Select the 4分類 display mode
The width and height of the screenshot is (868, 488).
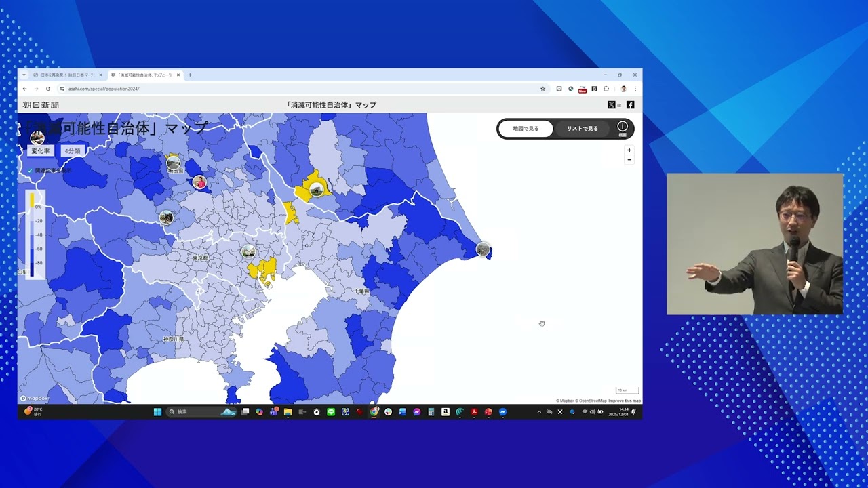[x=73, y=151]
